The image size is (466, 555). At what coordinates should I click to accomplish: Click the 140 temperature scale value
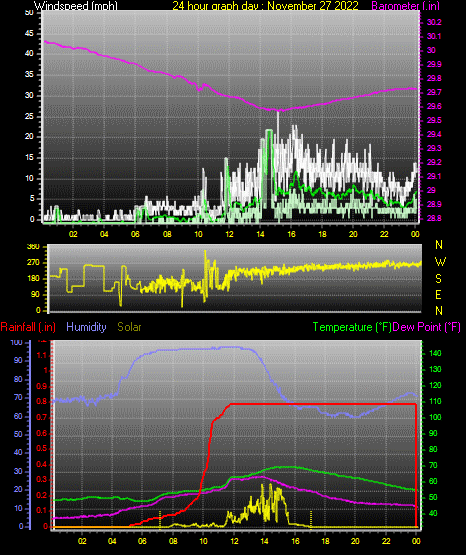(x=435, y=353)
